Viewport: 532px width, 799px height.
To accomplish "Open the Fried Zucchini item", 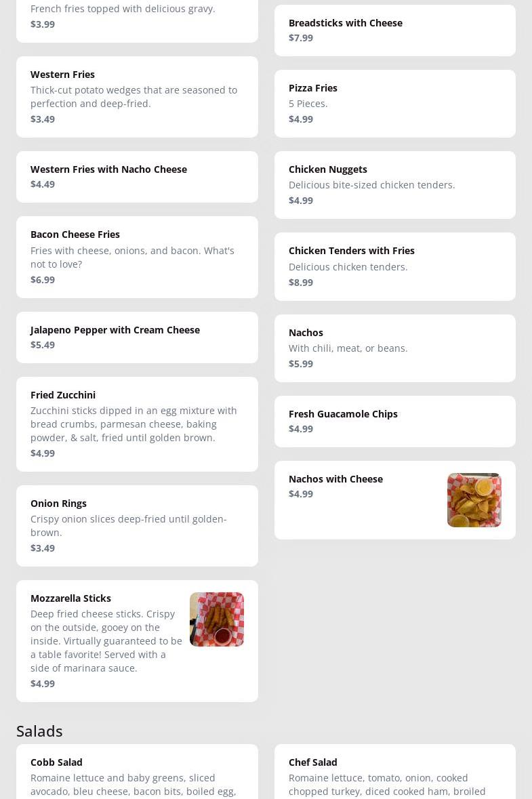I will pyautogui.click(x=136, y=424).
